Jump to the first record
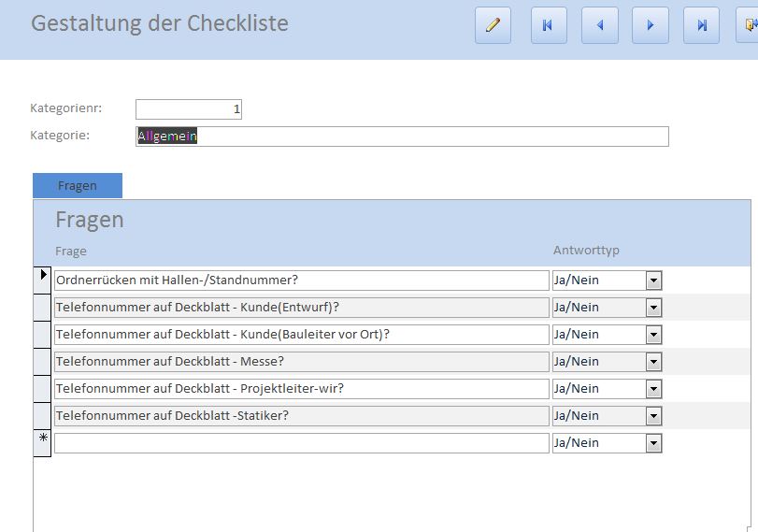The height and width of the screenshot is (532, 758). [549, 25]
